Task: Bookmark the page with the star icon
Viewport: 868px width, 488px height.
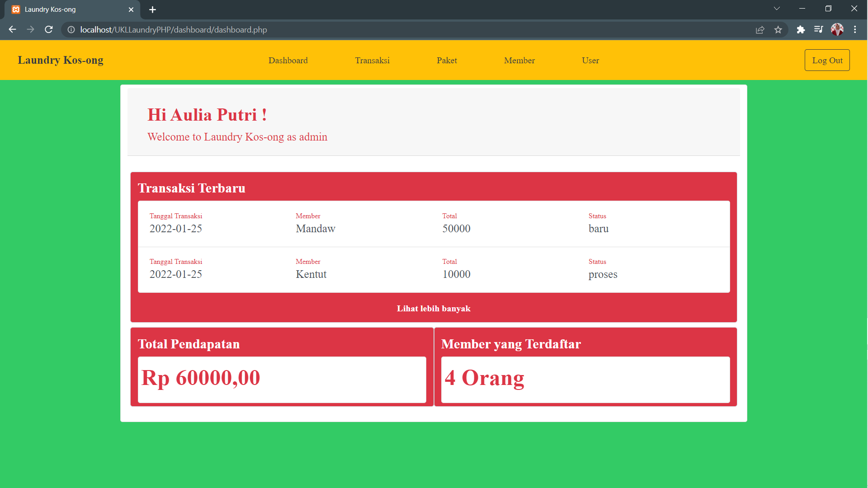Action: (x=778, y=29)
